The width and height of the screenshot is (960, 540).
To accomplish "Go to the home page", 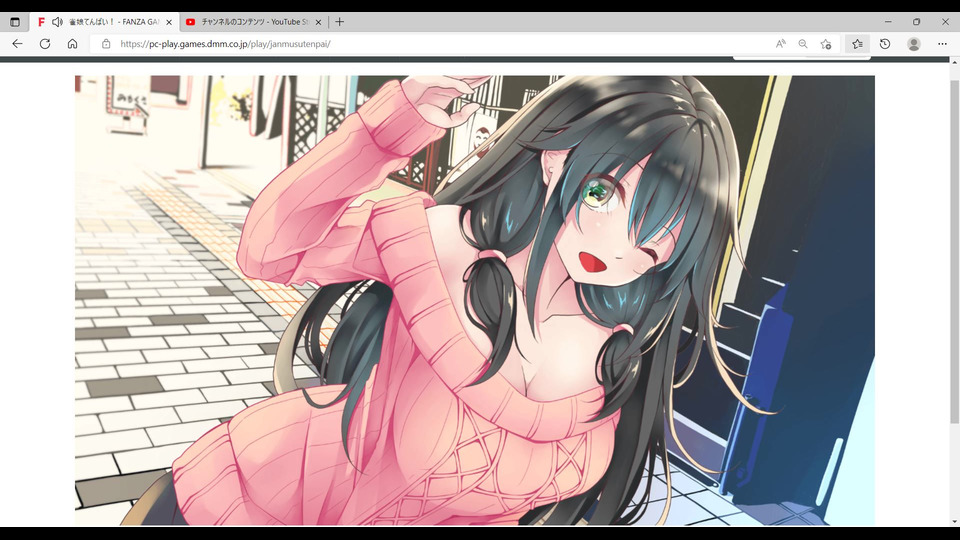I will (x=72, y=44).
